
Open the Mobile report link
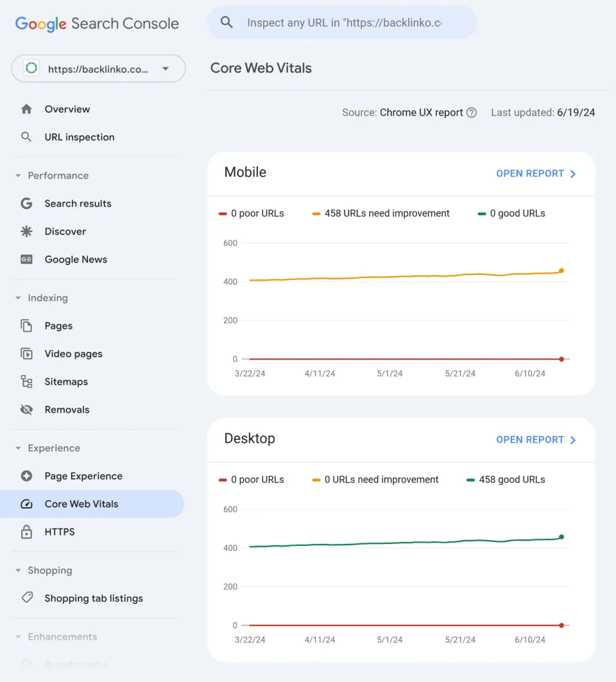tap(536, 173)
